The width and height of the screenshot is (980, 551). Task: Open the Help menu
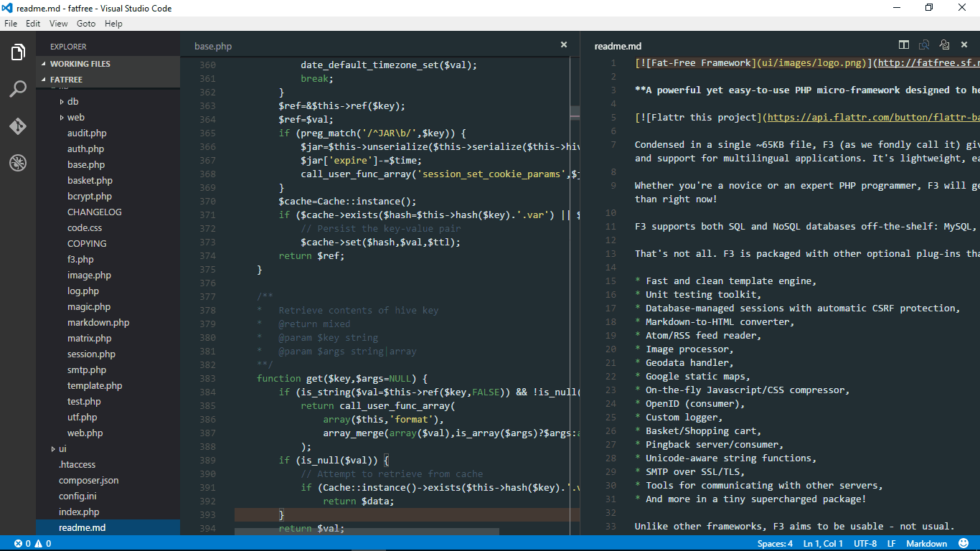coord(113,24)
